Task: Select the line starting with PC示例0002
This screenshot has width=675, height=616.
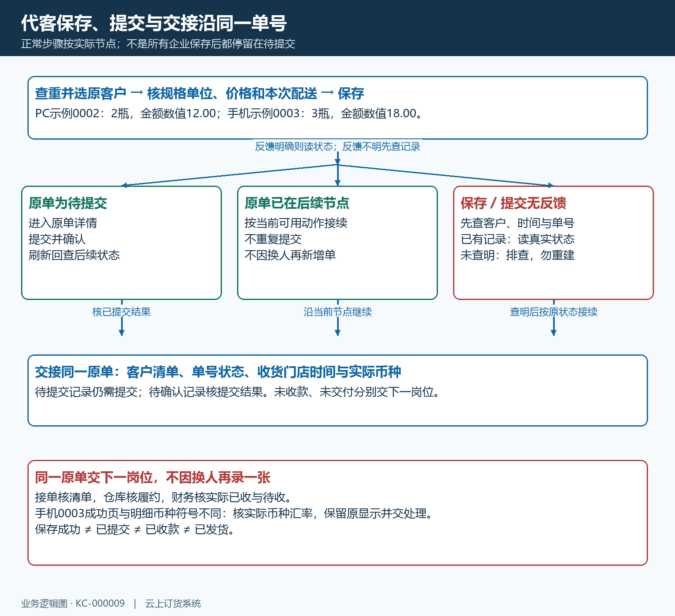Action: (230, 113)
